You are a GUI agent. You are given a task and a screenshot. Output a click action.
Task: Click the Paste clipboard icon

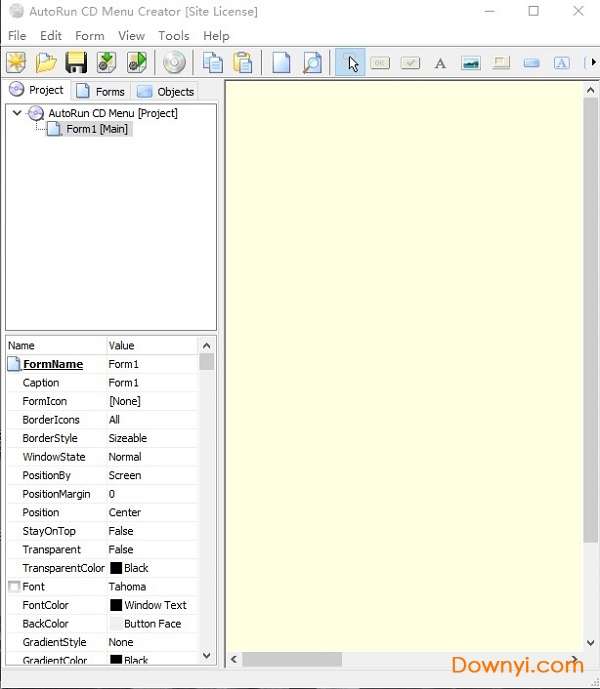[x=243, y=62]
